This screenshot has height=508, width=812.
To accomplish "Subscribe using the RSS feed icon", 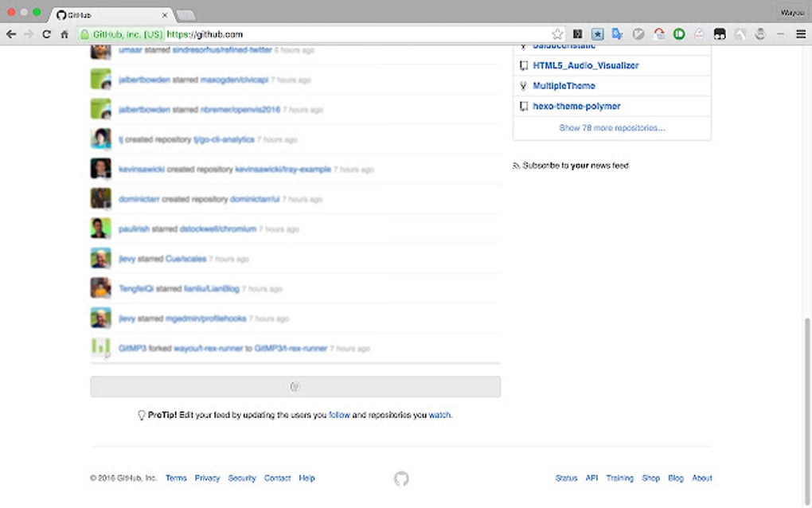I will pyautogui.click(x=517, y=166).
